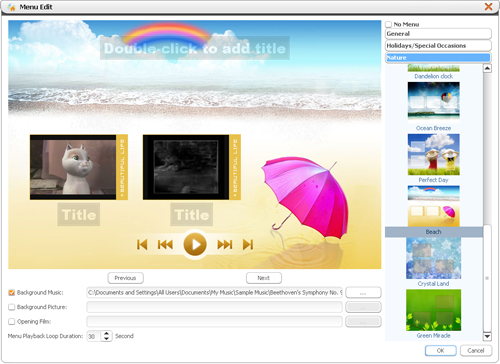Click the fast-forward double-arrow icon

[225, 244]
